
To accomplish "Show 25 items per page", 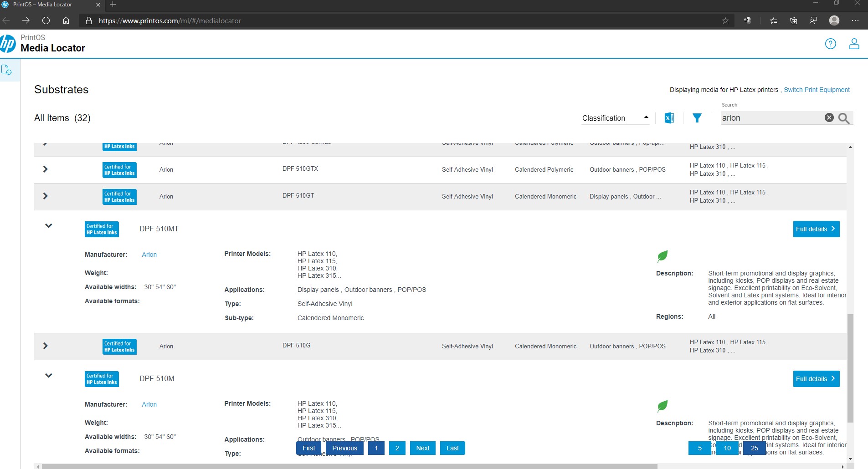I will click(755, 448).
